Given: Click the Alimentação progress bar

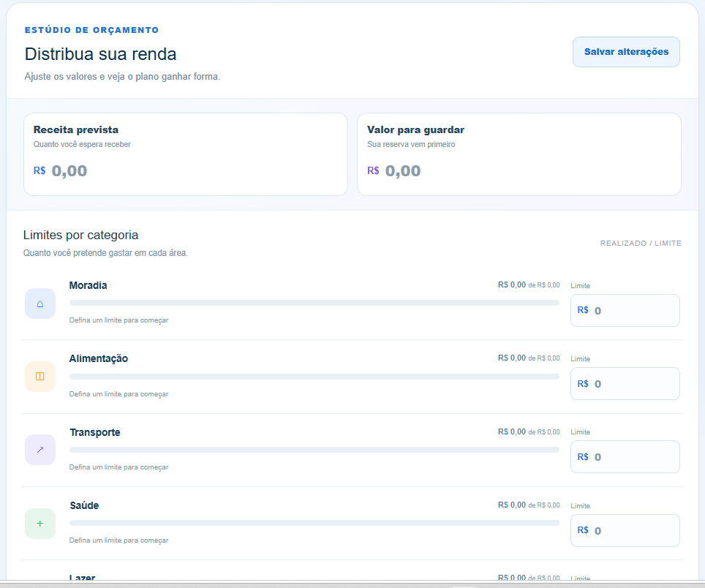Looking at the screenshot, I should [x=314, y=377].
